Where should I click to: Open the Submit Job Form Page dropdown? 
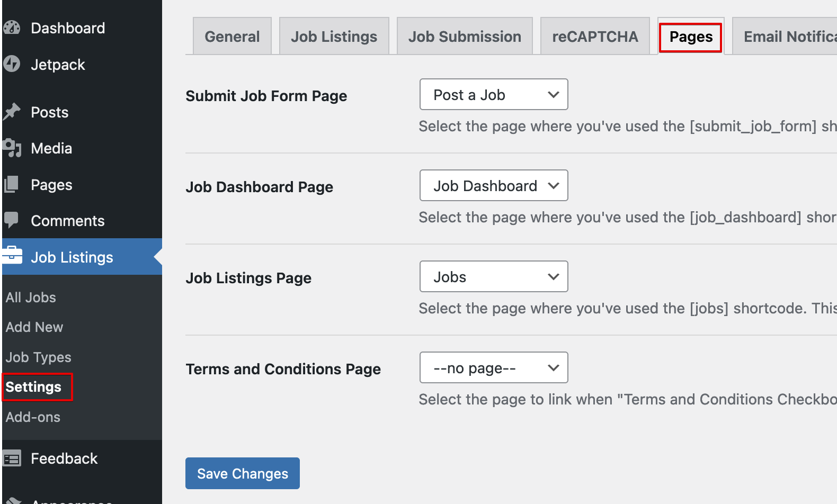pos(493,94)
